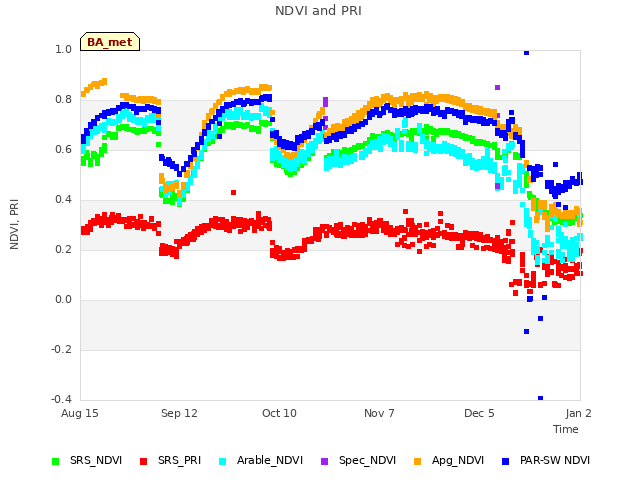Click the 0.0 y-axis tick label

point(63,300)
